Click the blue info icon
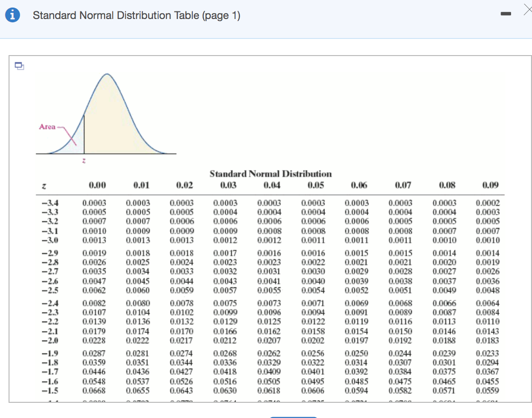 [x=12, y=15]
